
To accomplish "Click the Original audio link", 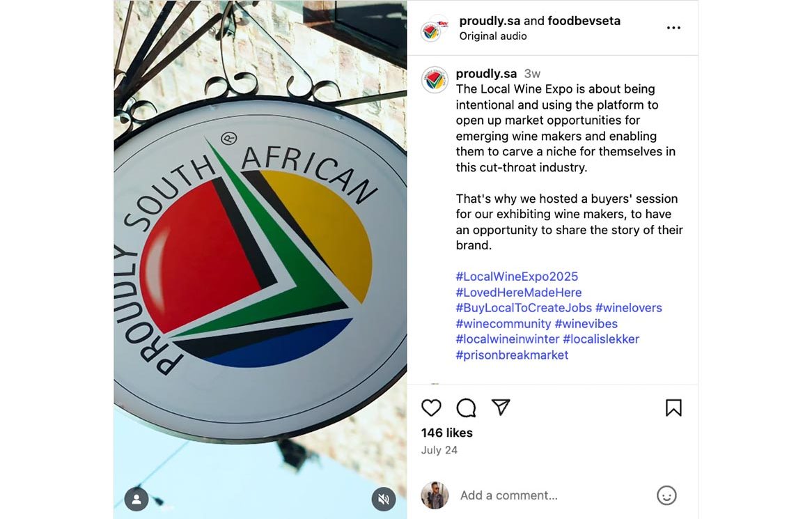I will 493,36.
